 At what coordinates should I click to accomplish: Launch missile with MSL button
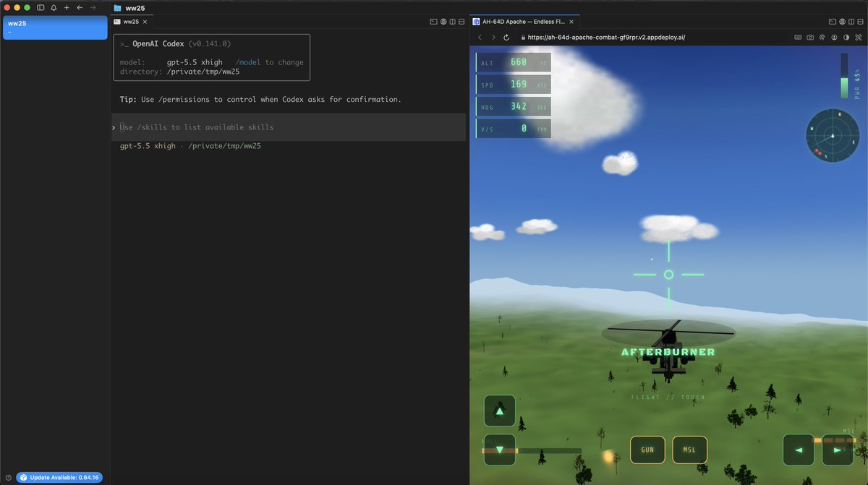click(x=690, y=450)
